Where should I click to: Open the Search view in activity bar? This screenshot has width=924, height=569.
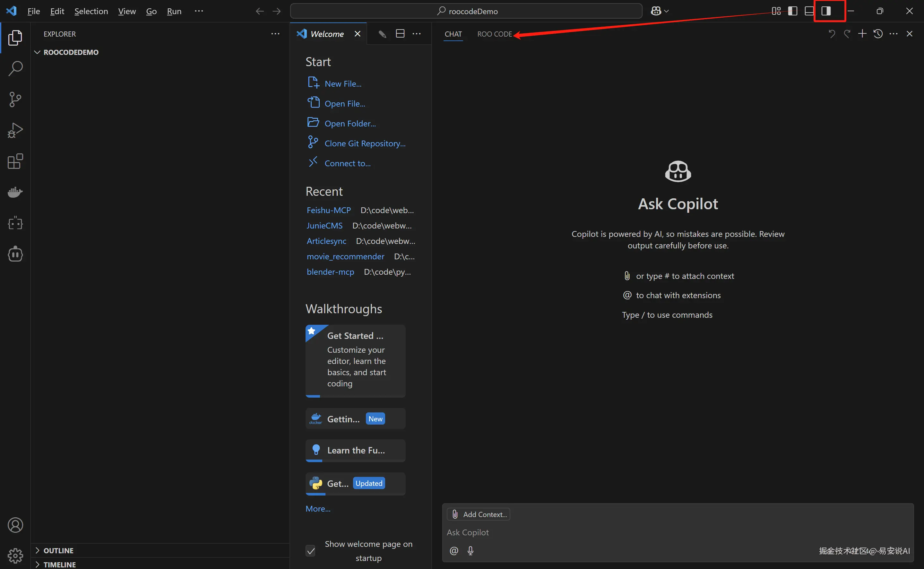coord(15,68)
